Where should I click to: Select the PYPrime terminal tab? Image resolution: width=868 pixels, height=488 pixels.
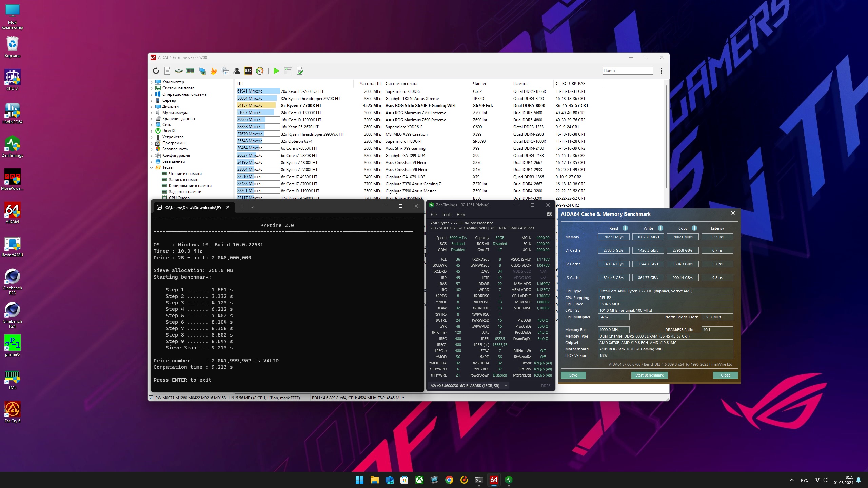point(193,207)
